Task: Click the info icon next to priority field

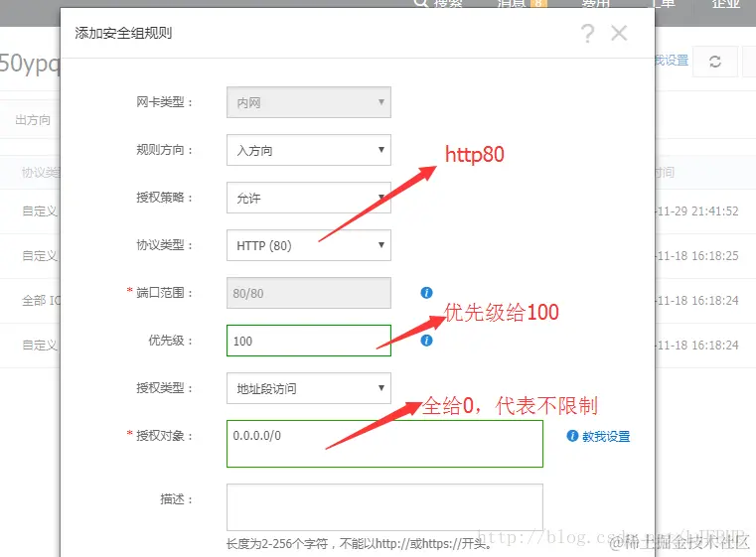Action: tap(427, 341)
